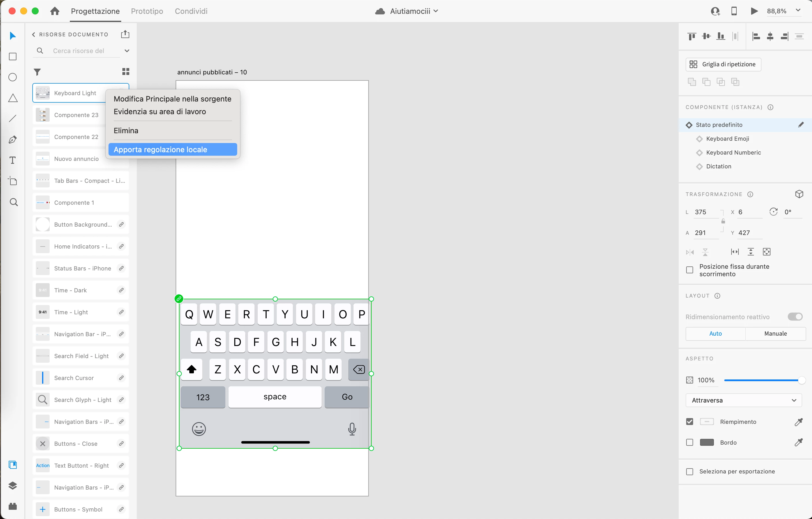Open the zoom percentage dropdown
This screenshot has height=519, width=812.
coord(798,10)
